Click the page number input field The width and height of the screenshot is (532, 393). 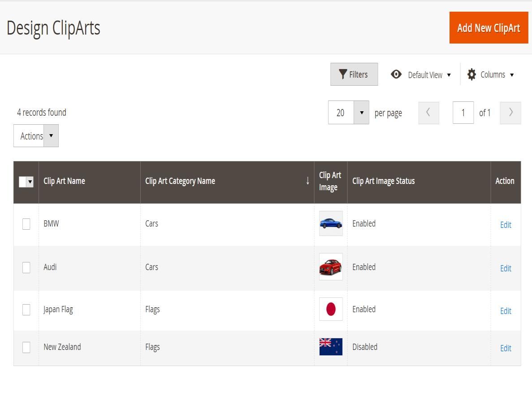point(463,113)
